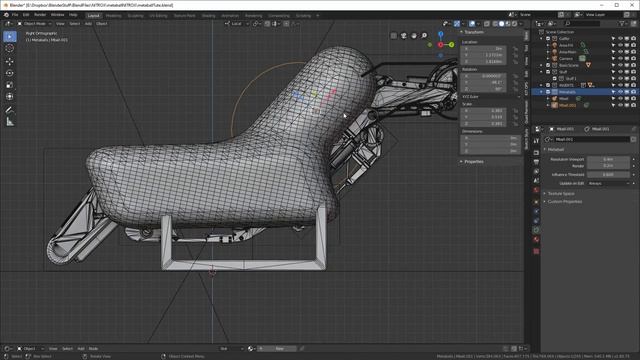The image size is (640, 360).
Task: Hide Metaballs collection eye icon
Action: click(x=620, y=92)
